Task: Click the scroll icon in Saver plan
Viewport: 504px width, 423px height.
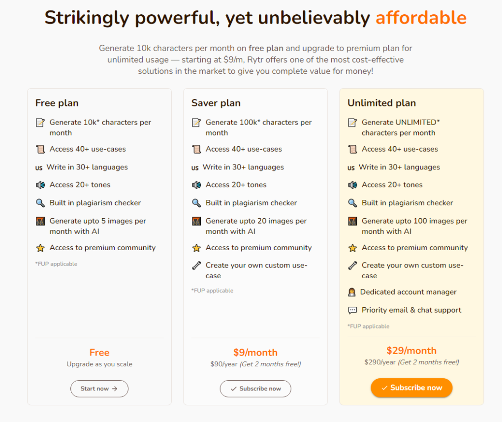Action: pos(196,149)
